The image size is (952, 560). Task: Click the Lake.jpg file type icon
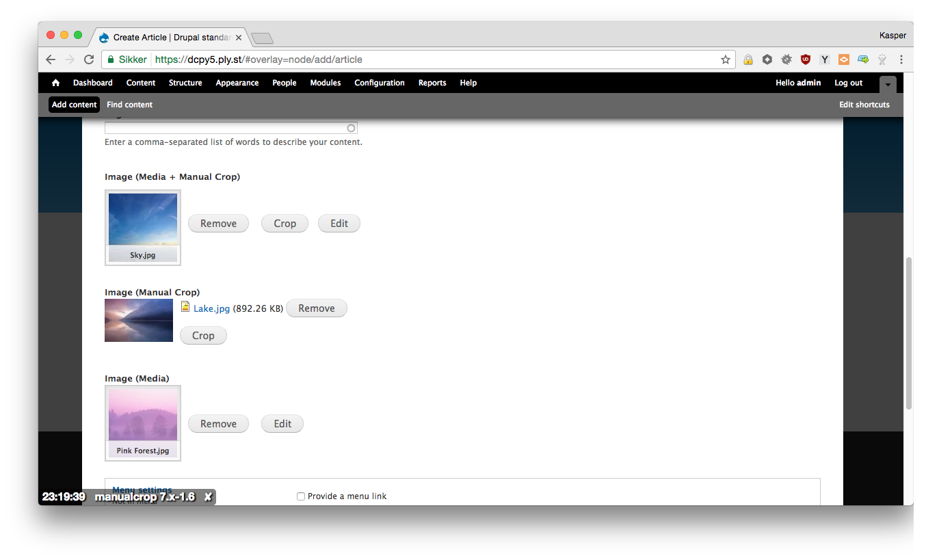185,307
